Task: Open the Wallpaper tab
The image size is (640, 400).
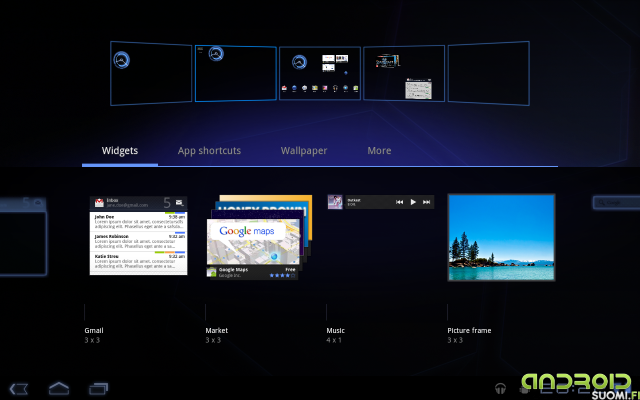Action: [x=304, y=151]
